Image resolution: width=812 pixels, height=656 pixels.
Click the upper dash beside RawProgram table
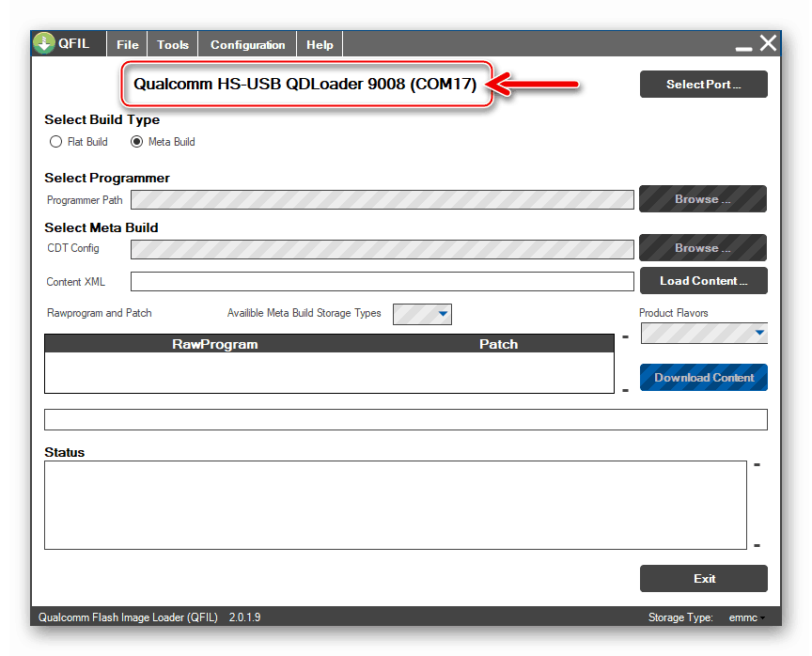626,337
